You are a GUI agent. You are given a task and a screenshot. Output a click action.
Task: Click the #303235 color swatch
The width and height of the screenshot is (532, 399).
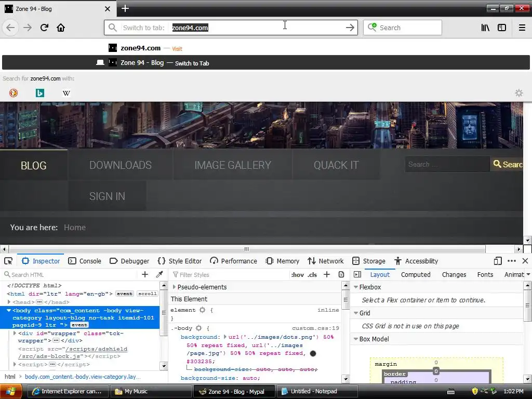(x=313, y=353)
